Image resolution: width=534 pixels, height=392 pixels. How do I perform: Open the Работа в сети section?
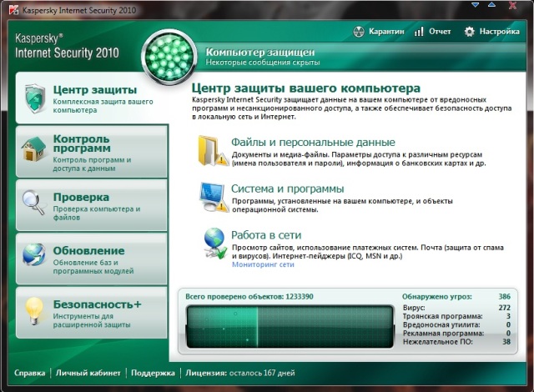tap(266, 235)
